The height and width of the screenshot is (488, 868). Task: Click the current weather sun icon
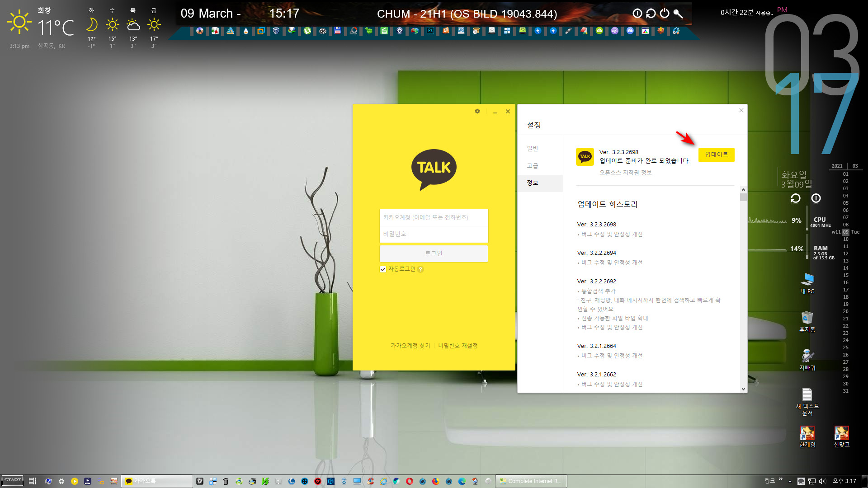pos(19,22)
